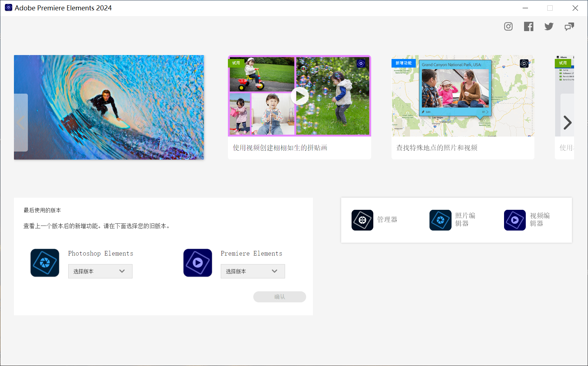Image resolution: width=588 pixels, height=366 pixels.
Task: Open the surfer artistic effect thumbnail
Action: (109, 107)
